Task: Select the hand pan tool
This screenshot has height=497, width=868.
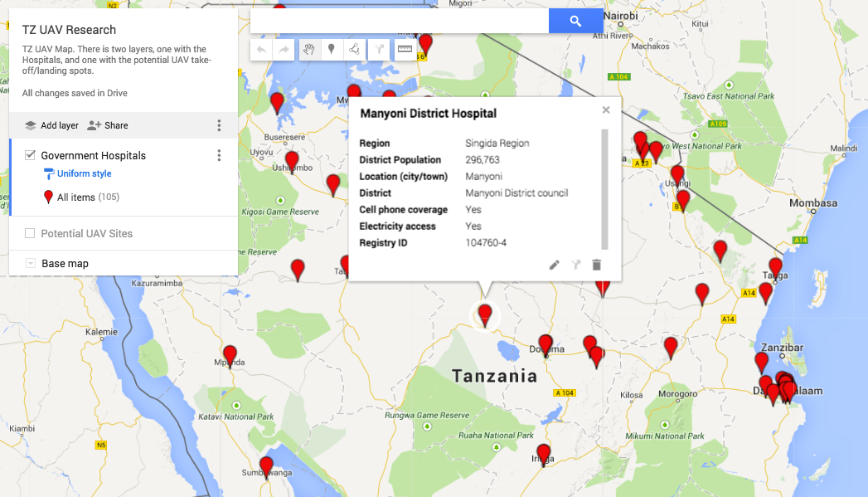Action: (308, 50)
